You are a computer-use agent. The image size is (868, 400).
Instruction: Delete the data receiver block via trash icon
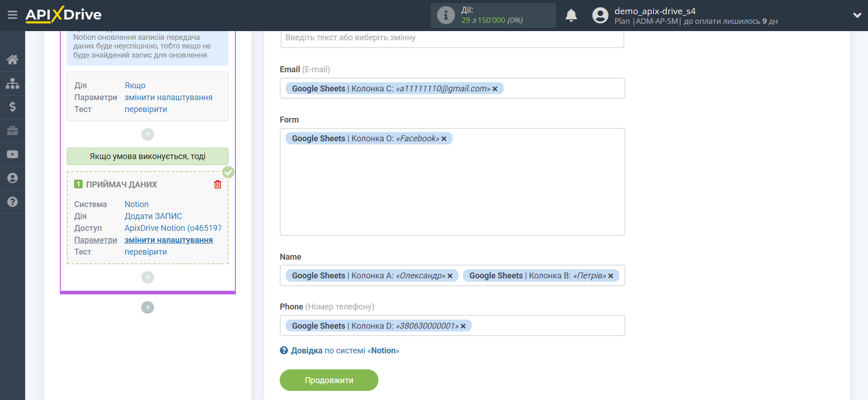218,184
